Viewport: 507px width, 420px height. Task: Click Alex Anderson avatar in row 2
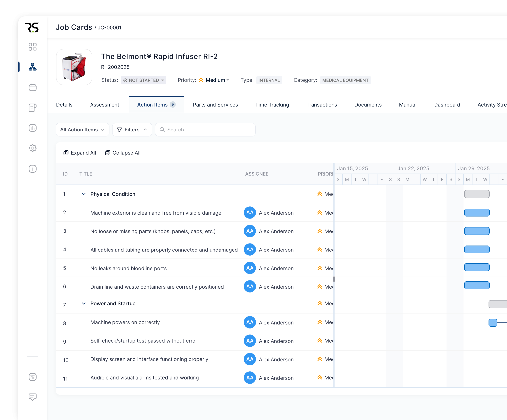tap(250, 213)
